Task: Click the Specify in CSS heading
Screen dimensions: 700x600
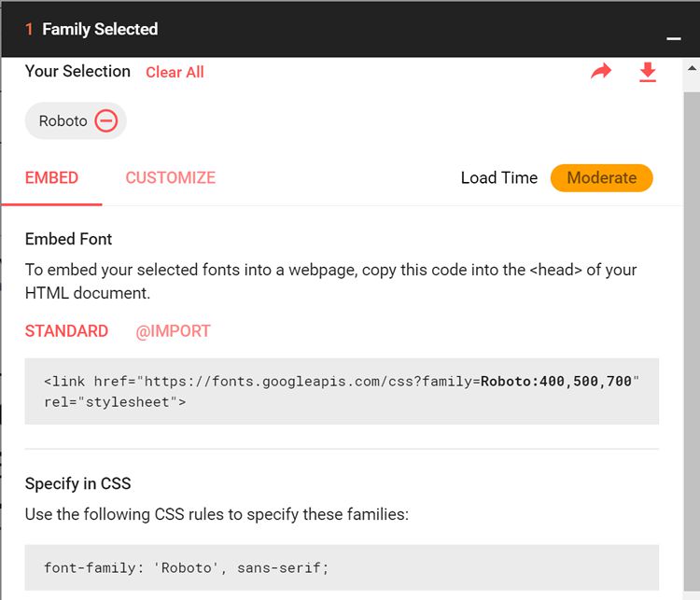Action: pyautogui.click(x=77, y=484)
